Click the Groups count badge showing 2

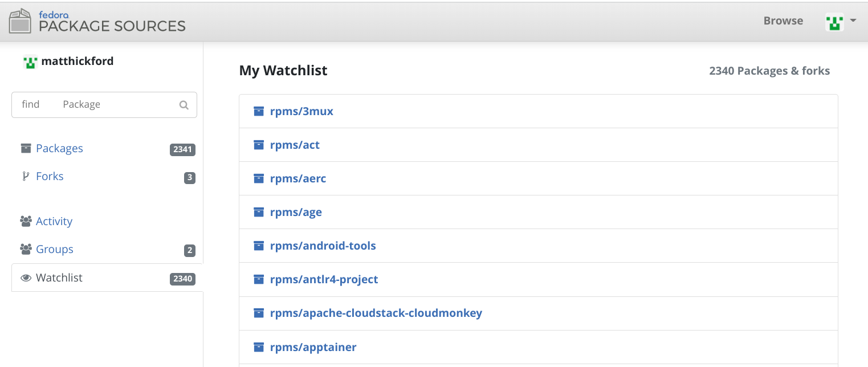tap(190, 250)
